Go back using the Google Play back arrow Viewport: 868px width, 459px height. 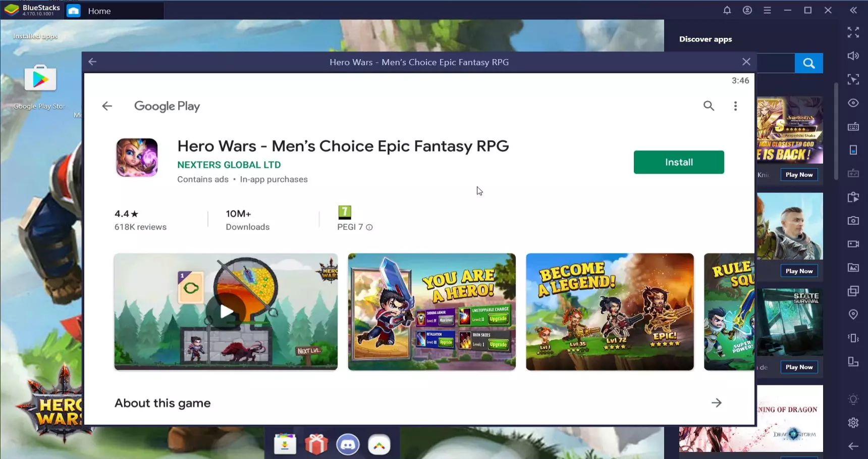[107, 106]
